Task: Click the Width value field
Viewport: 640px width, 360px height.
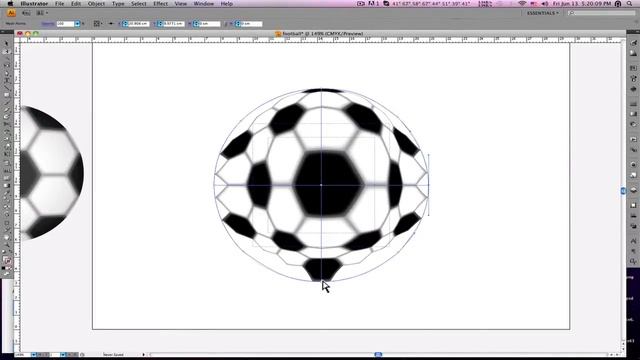Action: [x=209, y=24]
